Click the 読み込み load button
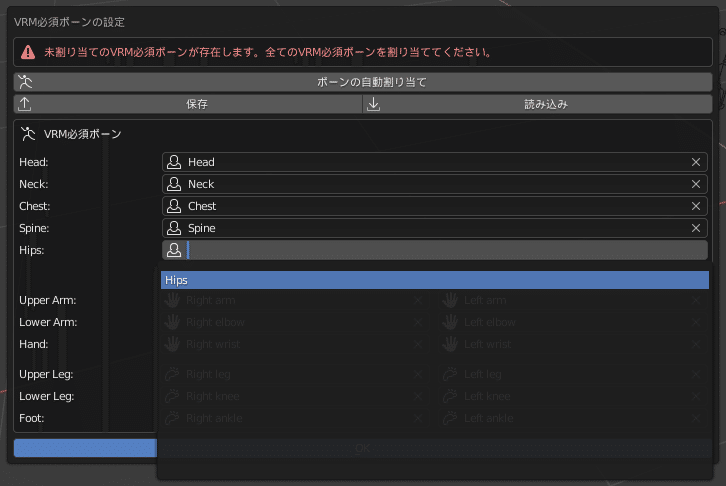This screenshot has width=726, height=486. point(538,104)
